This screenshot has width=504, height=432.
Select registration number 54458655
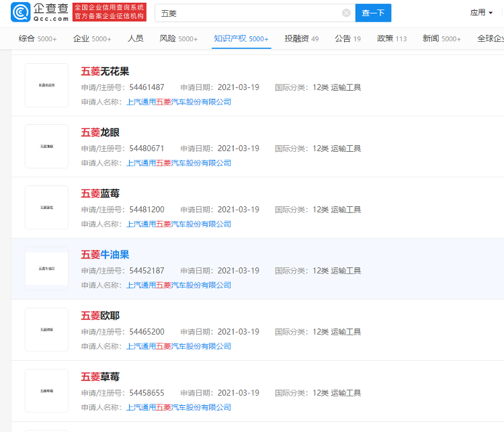146,393
